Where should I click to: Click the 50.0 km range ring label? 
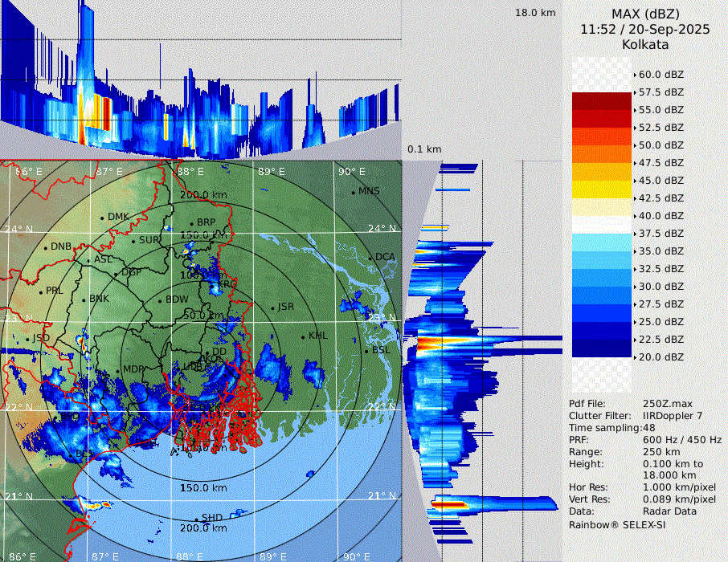(202, 316)
